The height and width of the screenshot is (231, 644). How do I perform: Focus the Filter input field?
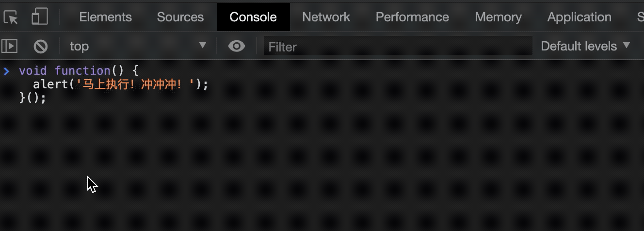tap(398, 47)
